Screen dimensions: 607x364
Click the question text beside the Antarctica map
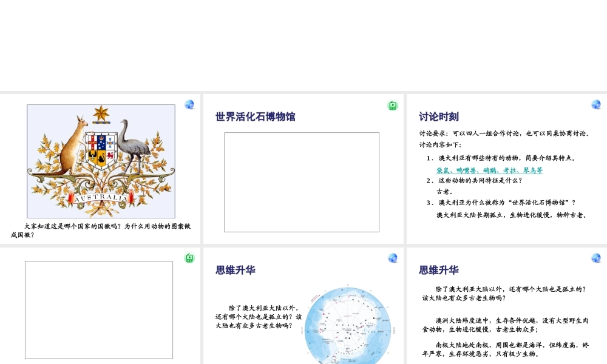[x=259, y=317]
